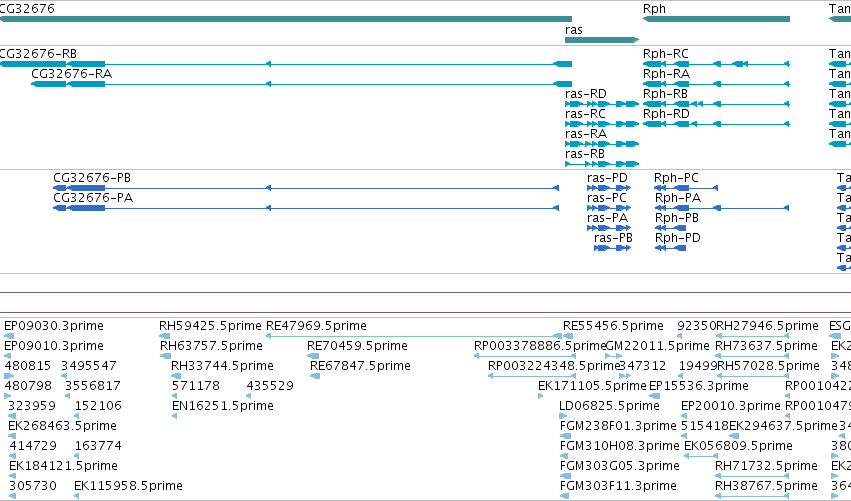The image size is (851, 501).
Task: Click the ras-RD transcript
Action: 602,104
